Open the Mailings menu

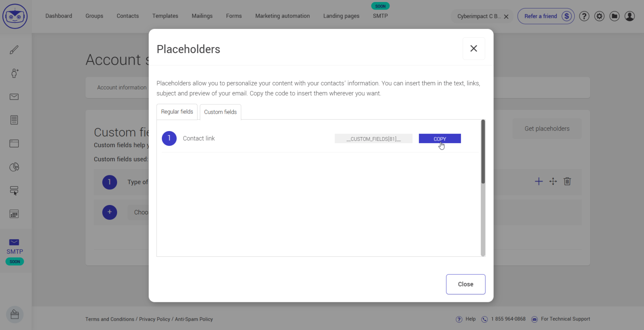tap(202, 16)
